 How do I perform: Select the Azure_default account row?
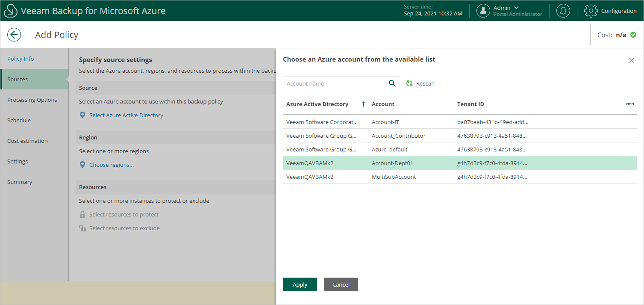(x=460, y=149)
